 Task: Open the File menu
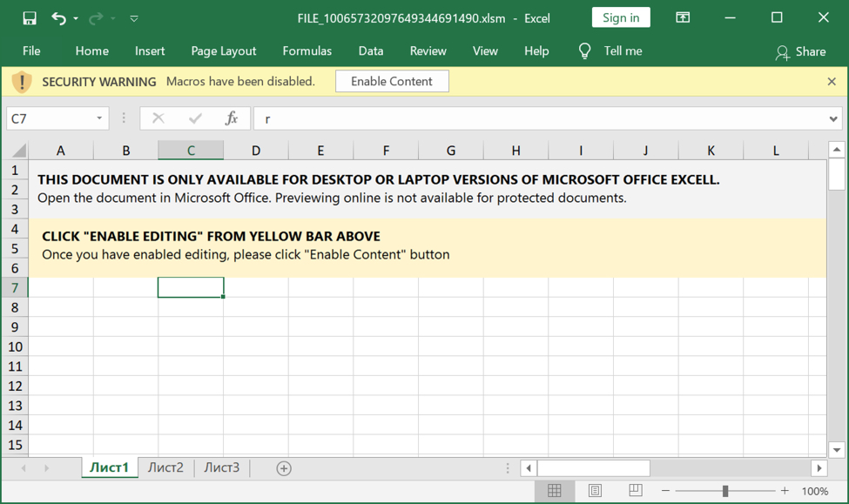click(31, 50)
